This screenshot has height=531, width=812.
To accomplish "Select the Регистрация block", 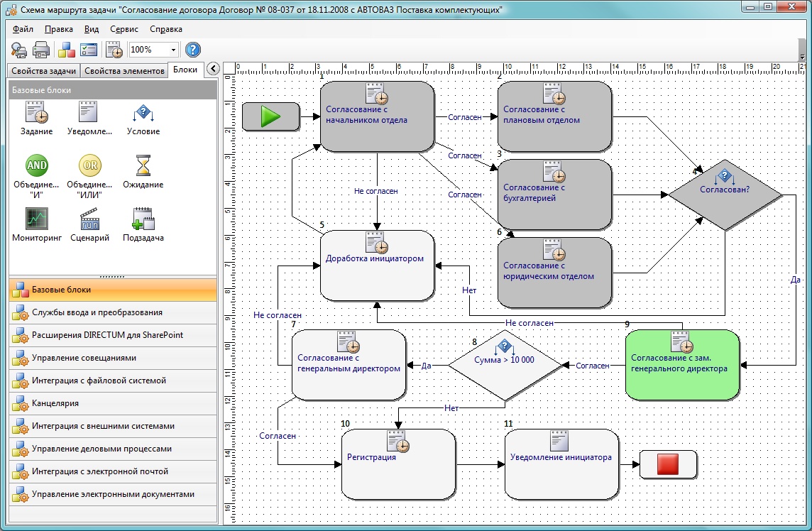I will [x=398, y=464].
